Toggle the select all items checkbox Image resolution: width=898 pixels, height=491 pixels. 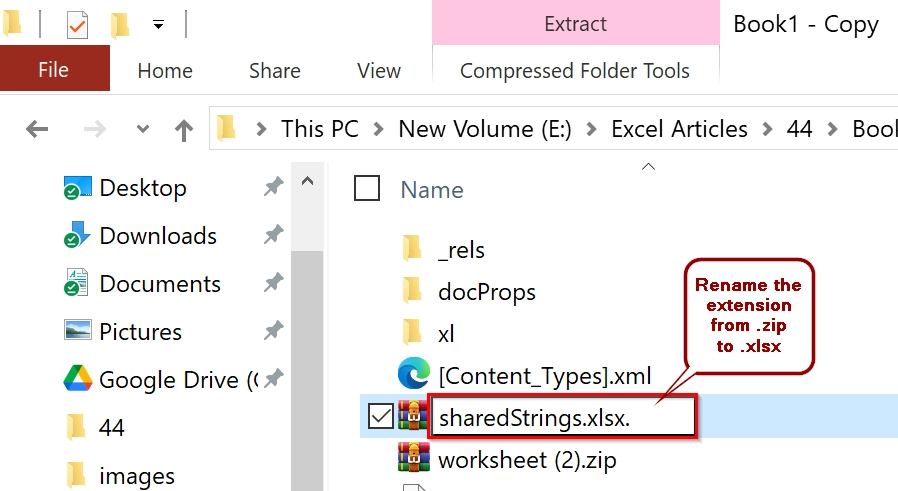(367, 188)
